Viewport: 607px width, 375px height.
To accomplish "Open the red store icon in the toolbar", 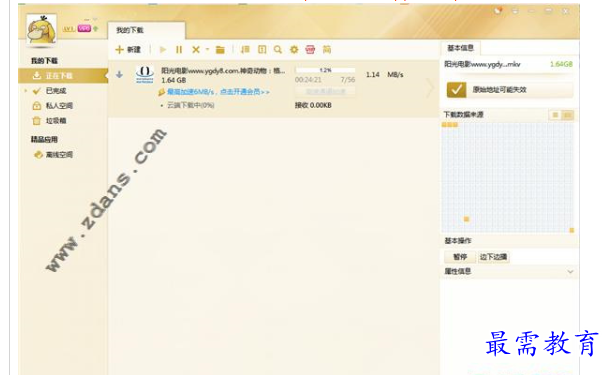I will click(310, 50).
